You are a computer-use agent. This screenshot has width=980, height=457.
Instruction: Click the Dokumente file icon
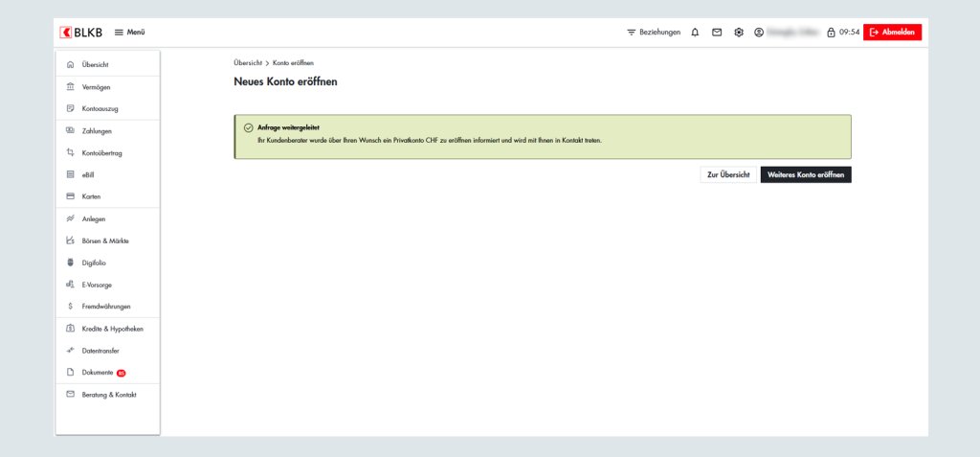[x=70, y=372]
